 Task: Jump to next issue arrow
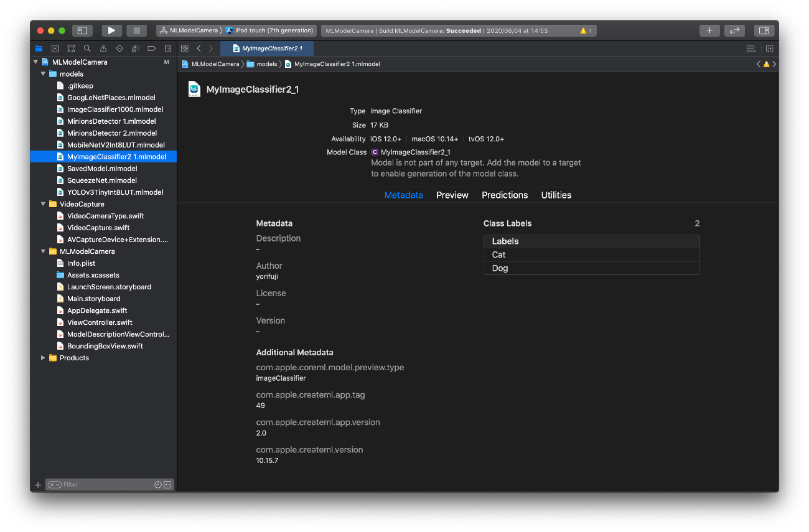click(774, 64)
